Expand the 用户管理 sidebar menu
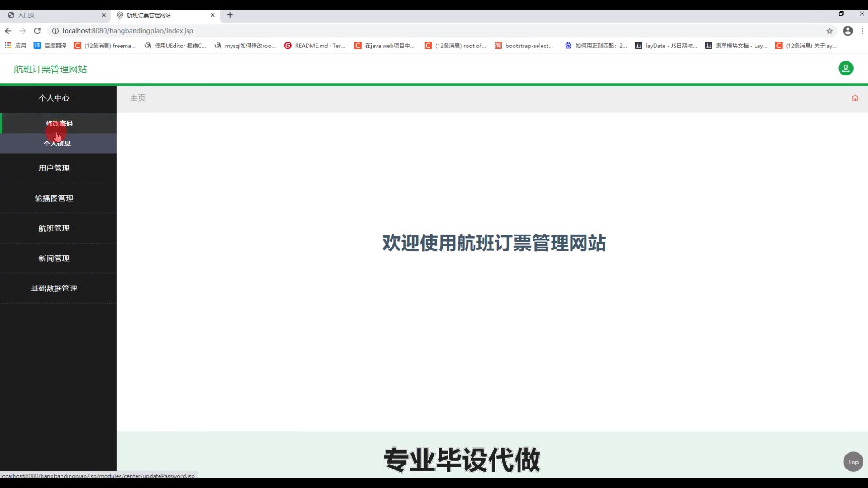Screen dimensions: 868x488 click(x=54, y=168)
